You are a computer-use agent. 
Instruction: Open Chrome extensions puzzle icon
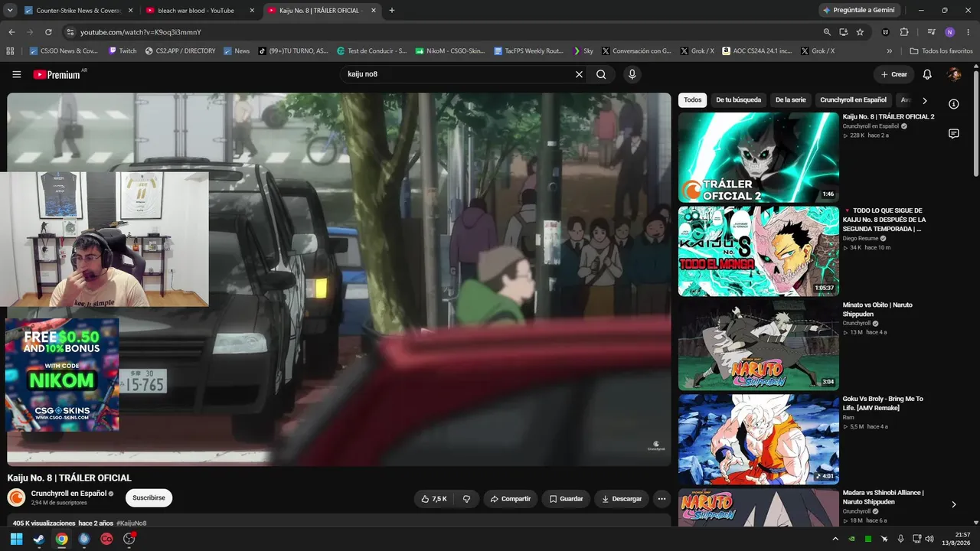click(904, 32)
